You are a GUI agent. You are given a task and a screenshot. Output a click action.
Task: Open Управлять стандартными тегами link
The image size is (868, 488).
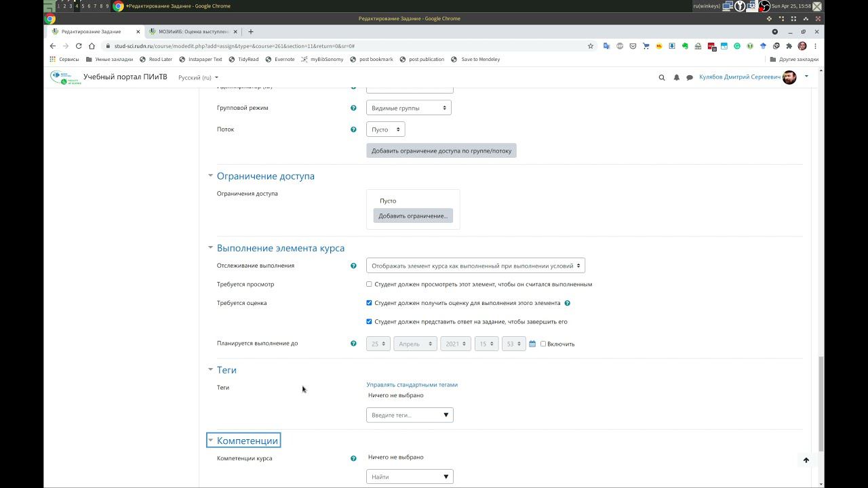coord(412,384)
